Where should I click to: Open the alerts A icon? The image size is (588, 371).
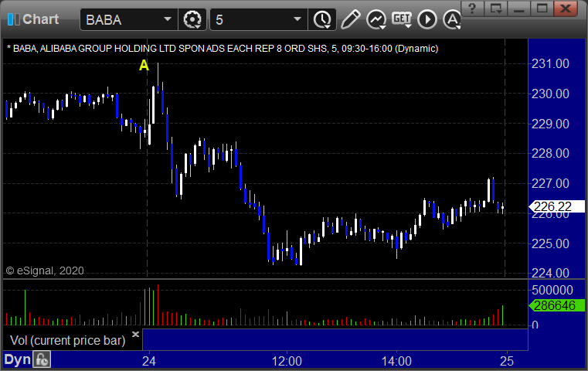452,19
